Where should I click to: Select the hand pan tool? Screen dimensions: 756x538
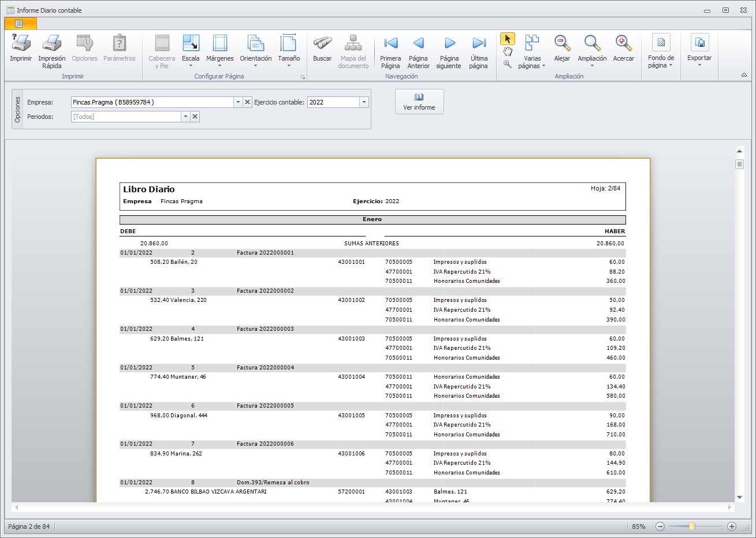507,51
